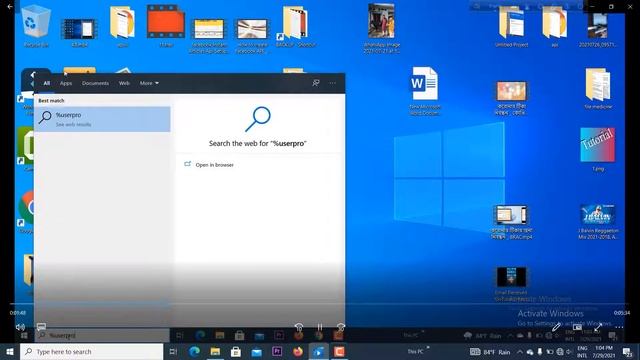The width and height of the screenshot is (640, 360).
Task: Select the Tutorial thumbnail on the desktop
Action: point(598,149)
